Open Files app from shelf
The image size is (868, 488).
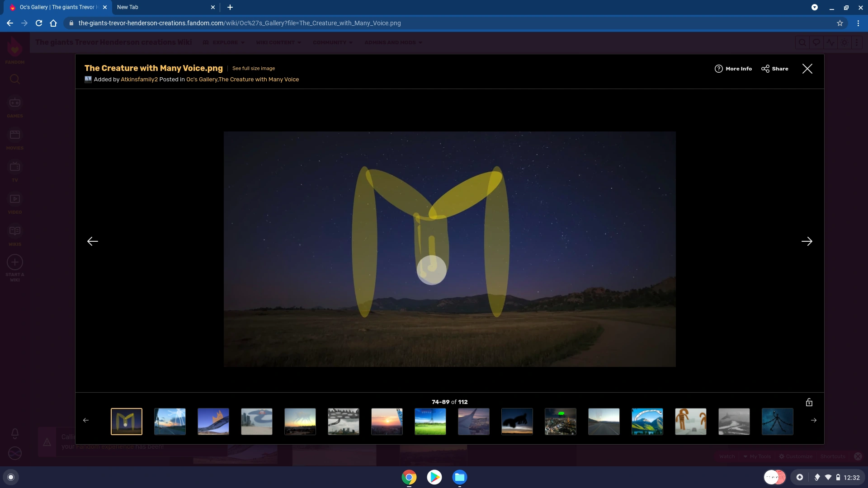(x=459, y=477)
